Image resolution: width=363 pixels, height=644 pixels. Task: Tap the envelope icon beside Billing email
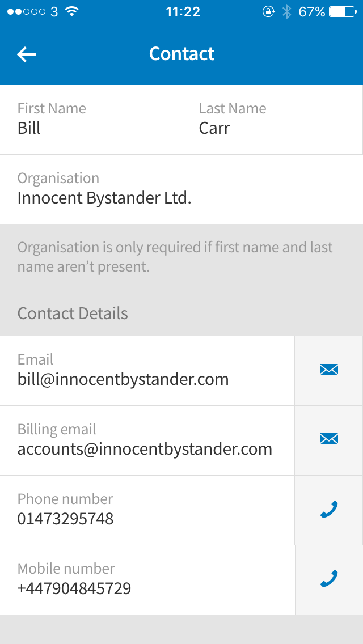point(329,439)
